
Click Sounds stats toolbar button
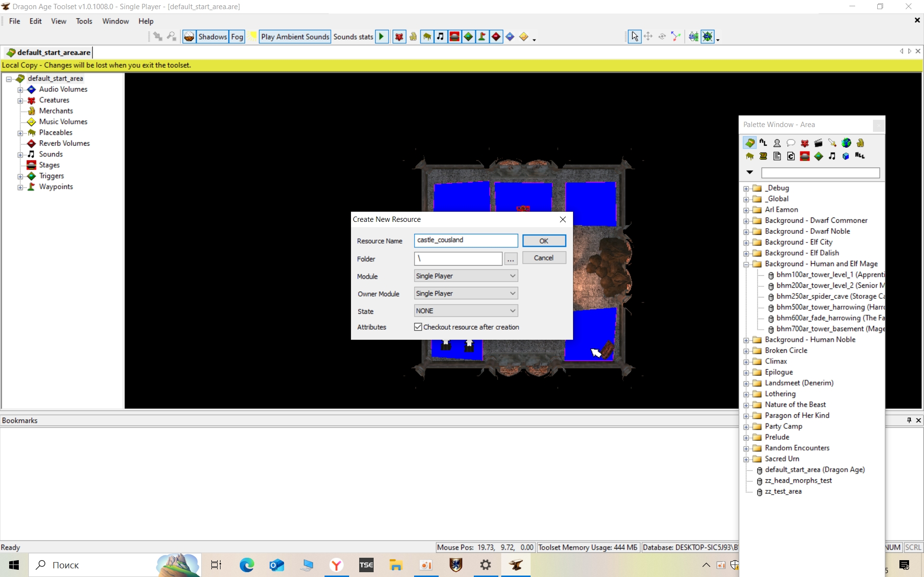click(x=353, y=37)
